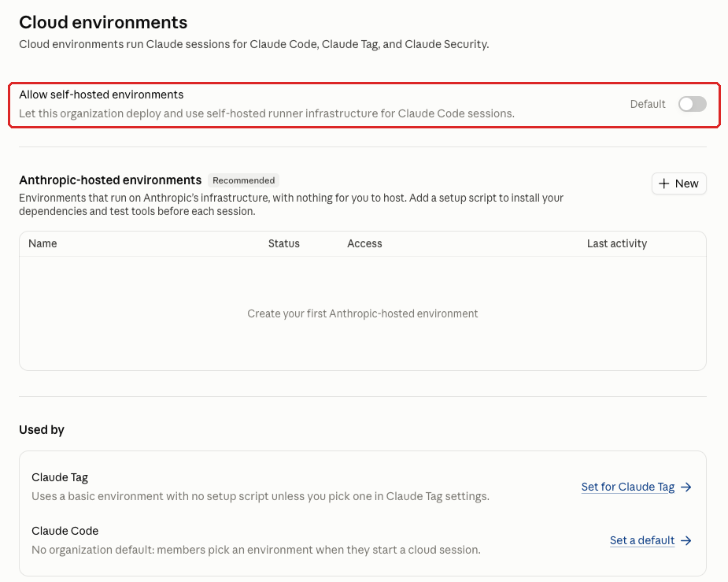Click the plus icon in New button
This screenshot has height=582, width=728.
664,183
